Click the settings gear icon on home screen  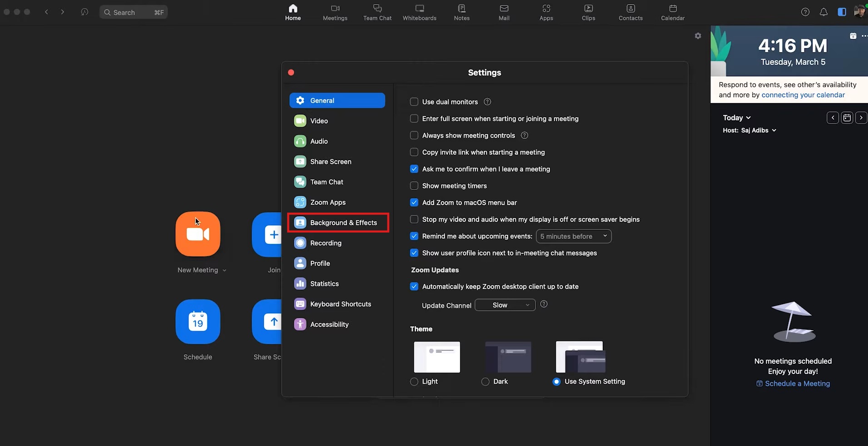coord(698,36)
